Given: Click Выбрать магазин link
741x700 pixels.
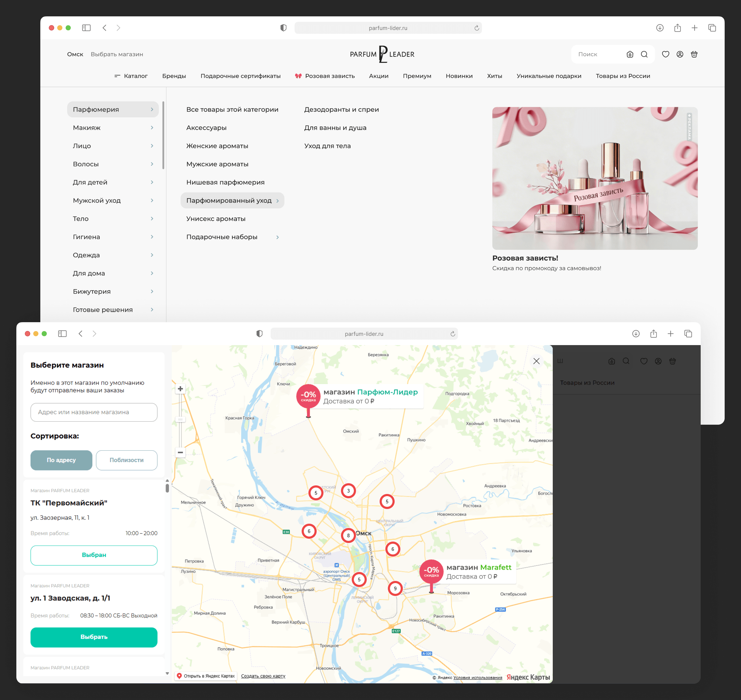Looking at the screenshot, I should (x=117, y=55).
